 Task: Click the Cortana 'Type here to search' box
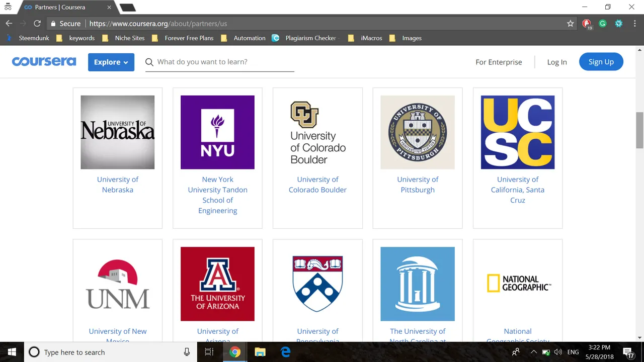pos(111,352)
